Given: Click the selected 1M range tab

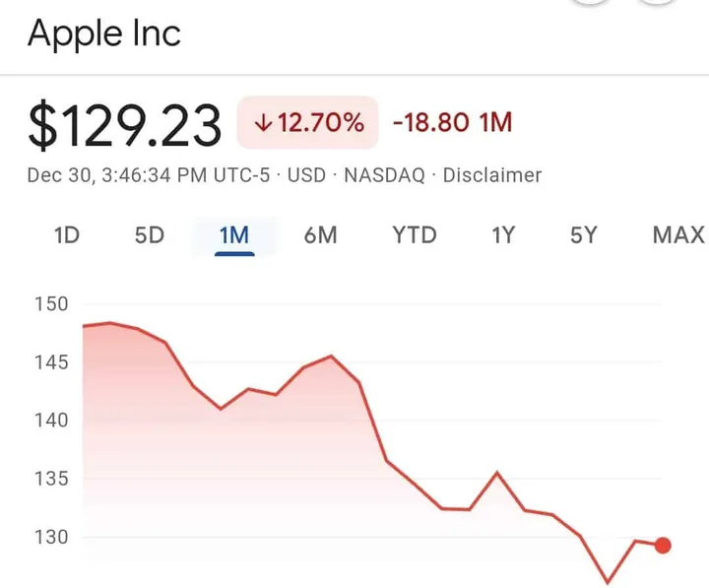Looking at the screenshot, I should 234,235.
